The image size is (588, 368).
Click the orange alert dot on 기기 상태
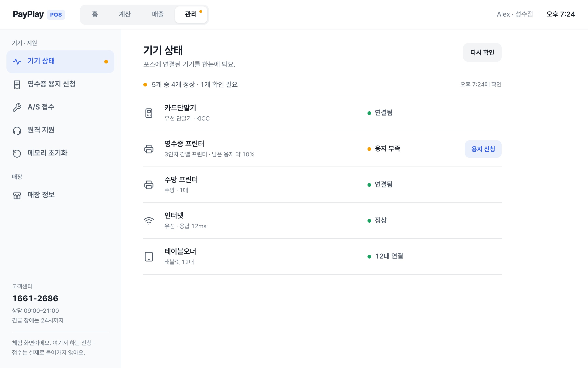[106, 62]
